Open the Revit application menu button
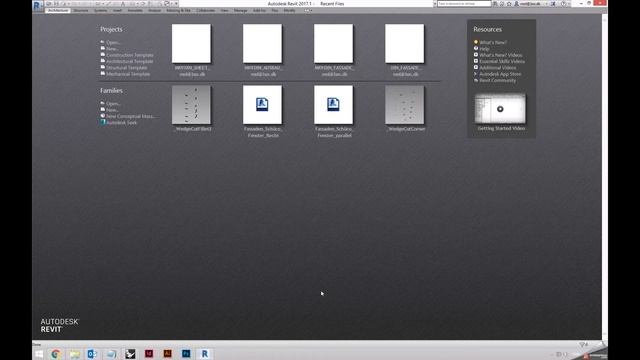Screen dimensions: 640x360 tap(37, 5)
